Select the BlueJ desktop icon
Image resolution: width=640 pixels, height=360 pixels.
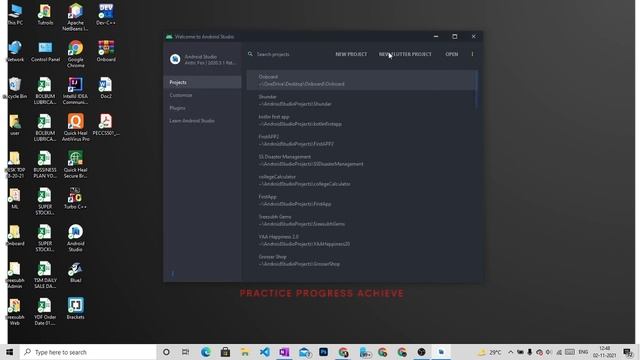75,272
